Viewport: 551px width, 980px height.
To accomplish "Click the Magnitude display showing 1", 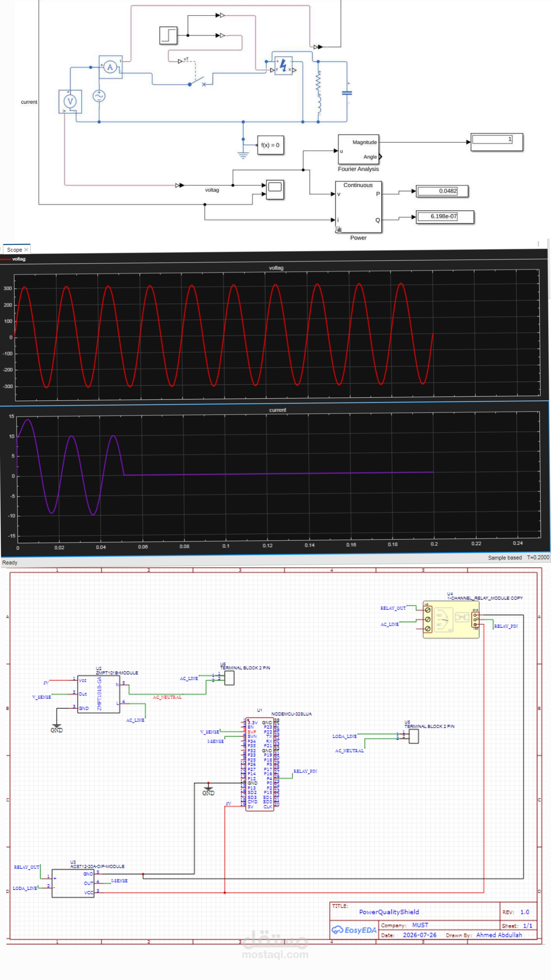I will click(497, 142).
